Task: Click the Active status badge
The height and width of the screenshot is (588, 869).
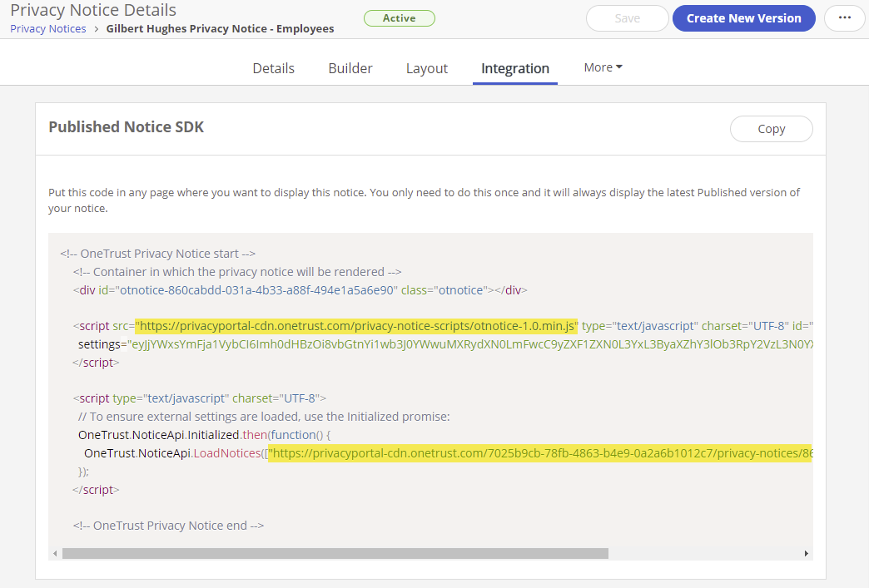Action: coord(399,18)
